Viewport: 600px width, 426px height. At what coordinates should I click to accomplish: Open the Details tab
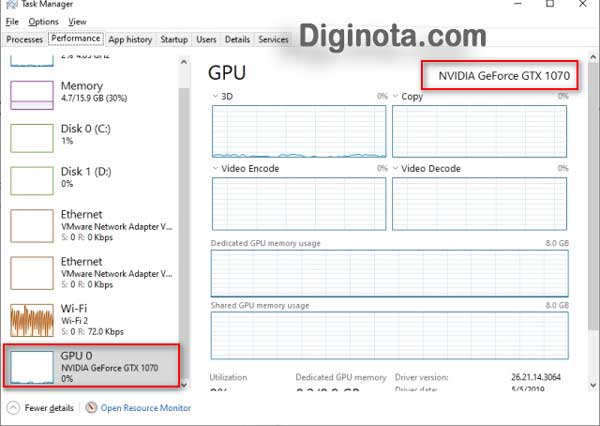point(237,39)
